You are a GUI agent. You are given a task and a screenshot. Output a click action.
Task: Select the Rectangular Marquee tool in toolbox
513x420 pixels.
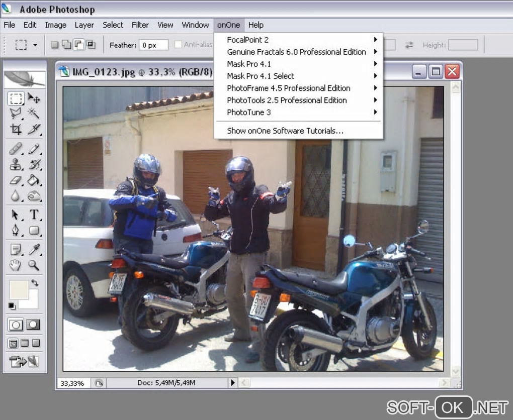click(x=16, y=98)
